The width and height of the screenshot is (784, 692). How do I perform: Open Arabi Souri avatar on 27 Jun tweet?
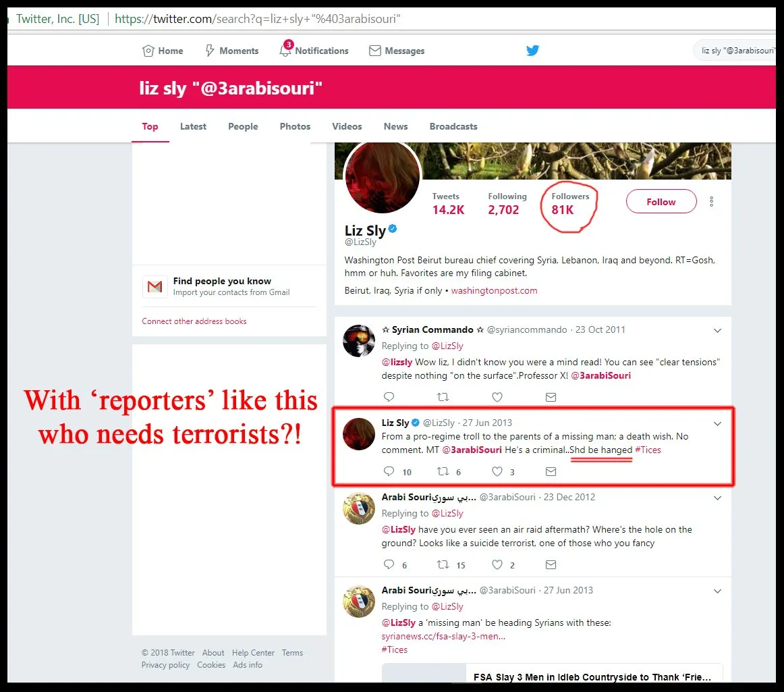(x=358, y=601)
